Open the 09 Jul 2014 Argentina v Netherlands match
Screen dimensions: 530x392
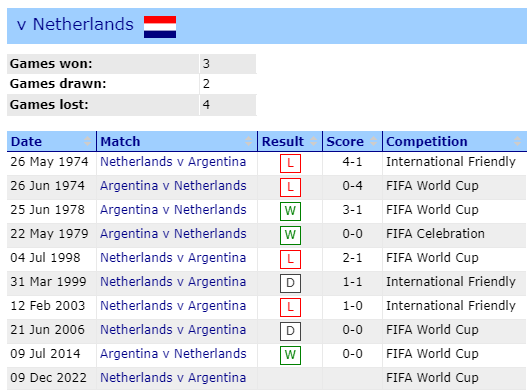173,354
